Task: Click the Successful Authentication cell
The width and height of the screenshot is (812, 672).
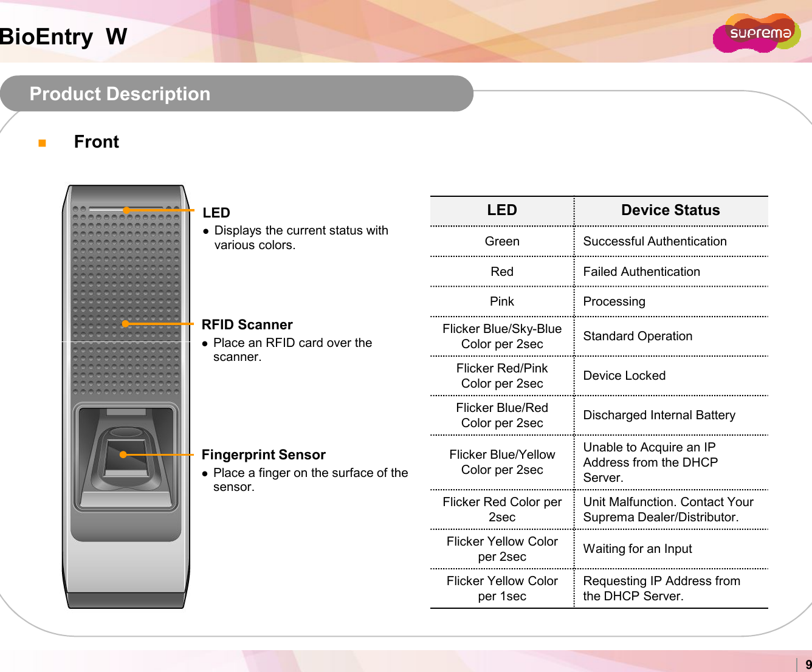Action: click(671, 241)
